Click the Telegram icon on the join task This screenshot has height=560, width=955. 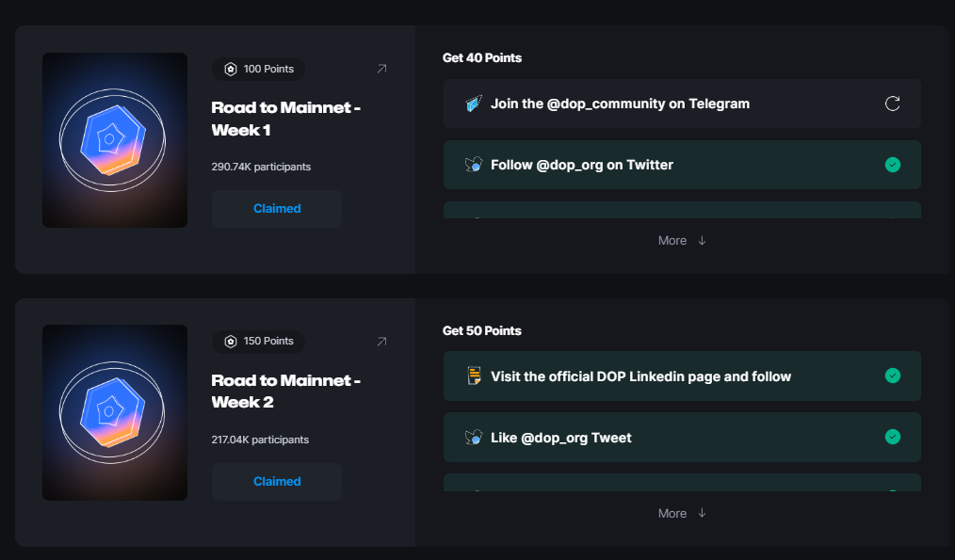(x=474, y=104)
